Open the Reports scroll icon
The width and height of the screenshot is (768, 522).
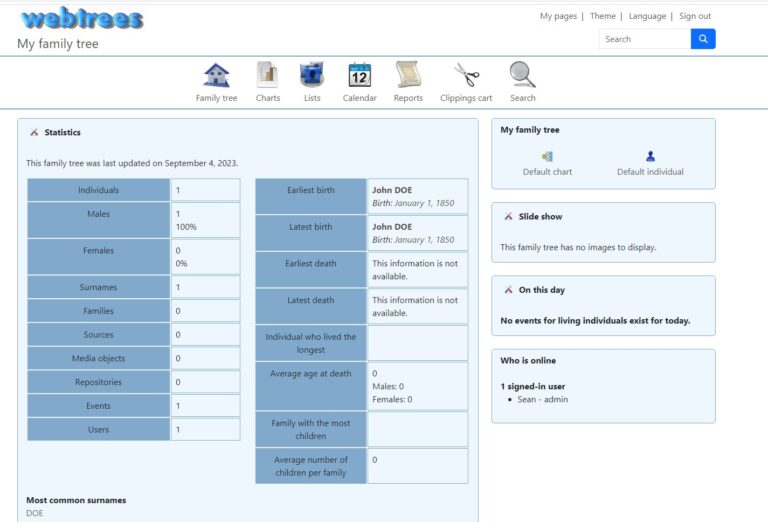pyautogui.click(x=408, y=75)
